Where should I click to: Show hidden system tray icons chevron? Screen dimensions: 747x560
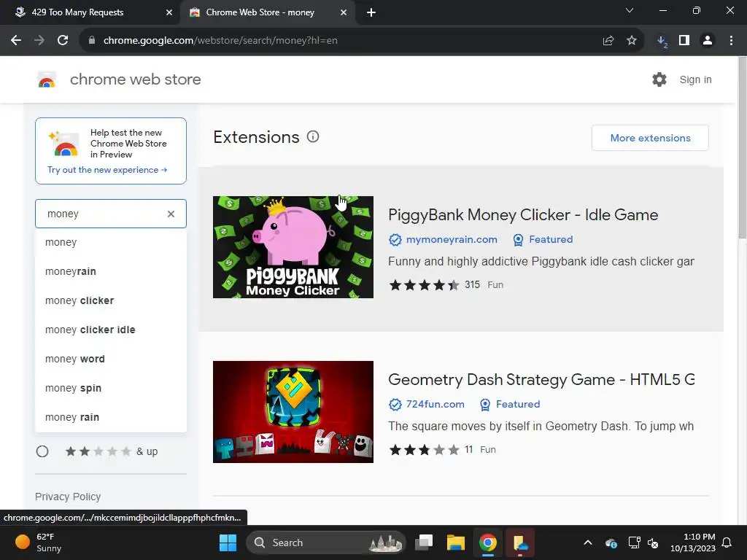click(x=588, y=542)
